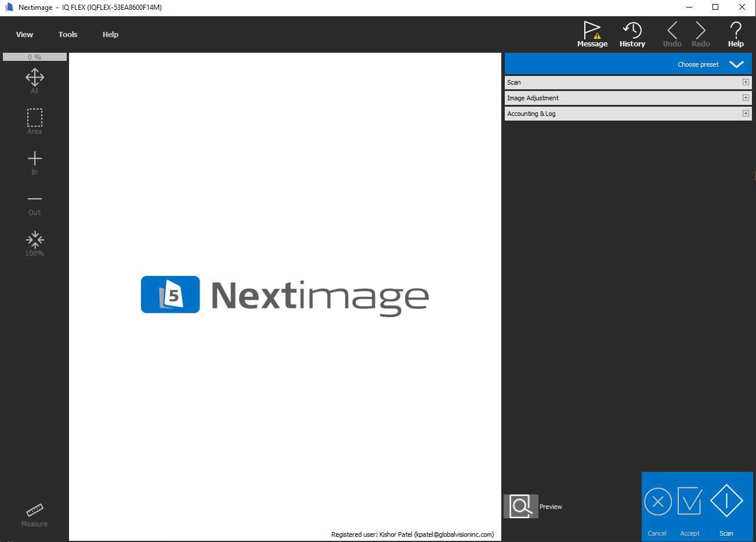Open the History panel icon
The image size is (756, 542).
[x=632, y=30]
